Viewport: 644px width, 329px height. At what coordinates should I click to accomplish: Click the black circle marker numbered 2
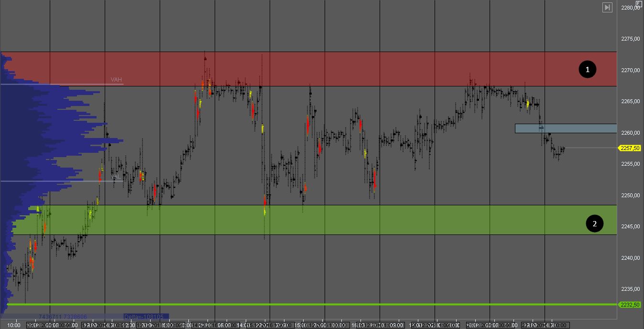tap(594, 223)
